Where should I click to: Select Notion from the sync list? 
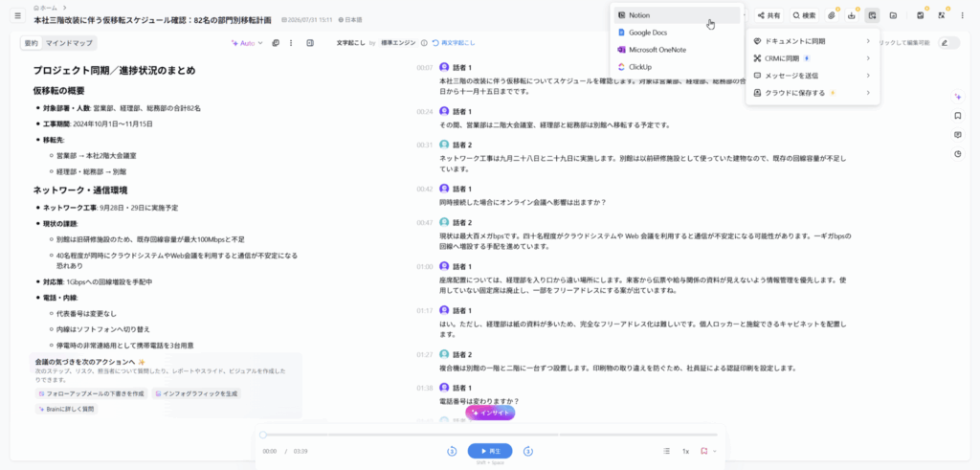point(677,15)
